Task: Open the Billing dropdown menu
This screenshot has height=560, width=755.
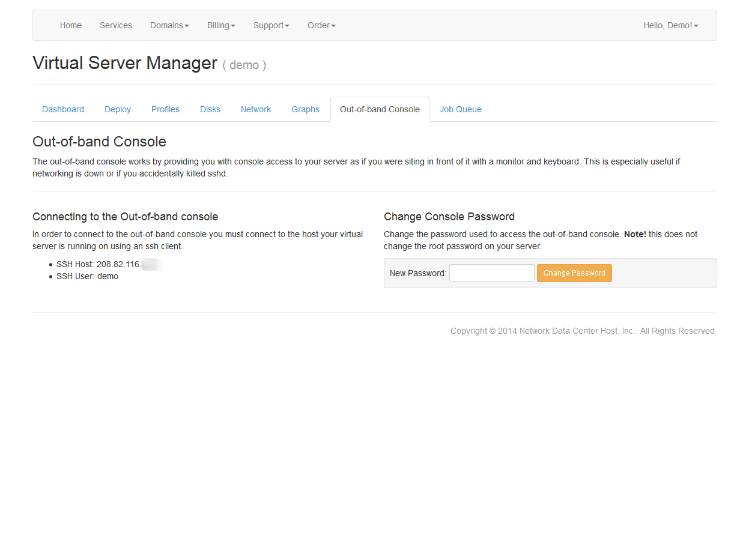Action: tap(221, 25)
